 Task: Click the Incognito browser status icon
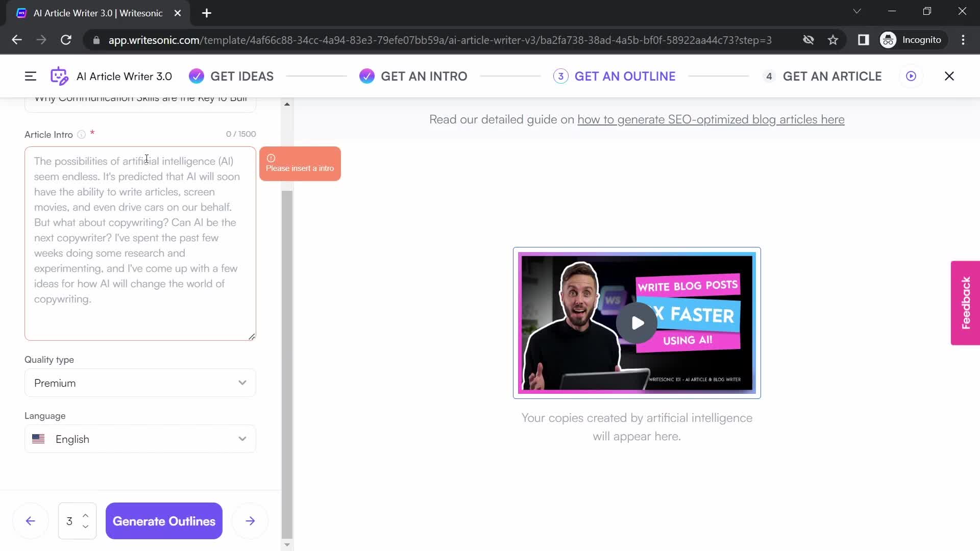(x=890, y=40)
